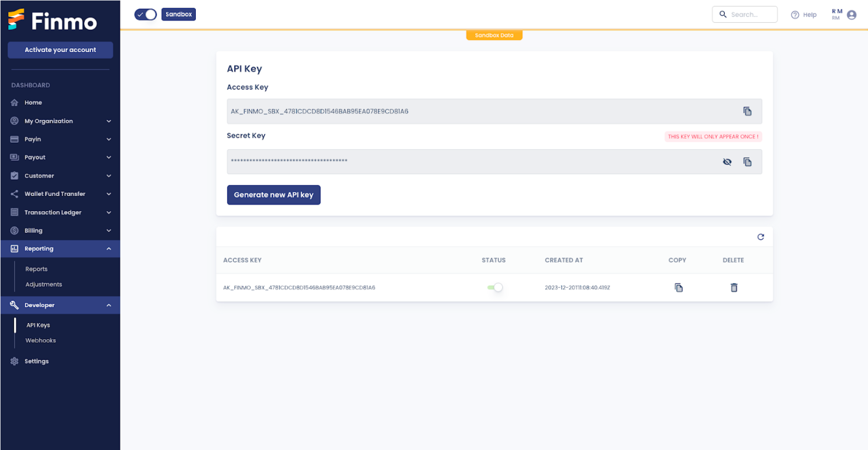Viewport: 868px width, 450px height.
Task: Click Generate new API key button
Action: pos(273,195)
